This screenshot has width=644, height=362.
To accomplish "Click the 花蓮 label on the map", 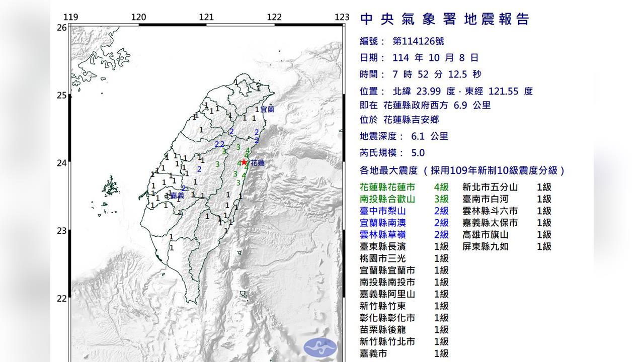I will tap(258, 163).
